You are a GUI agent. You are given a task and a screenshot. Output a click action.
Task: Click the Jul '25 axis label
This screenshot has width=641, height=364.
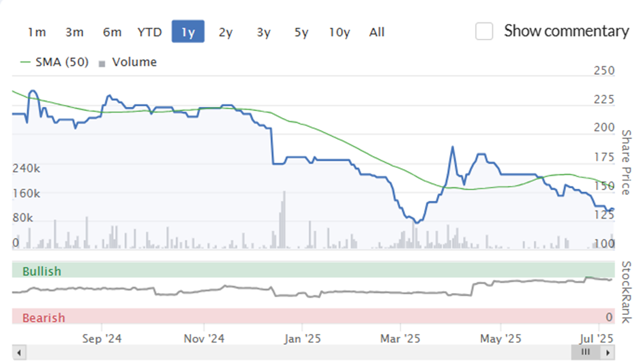tap(597, 339)
